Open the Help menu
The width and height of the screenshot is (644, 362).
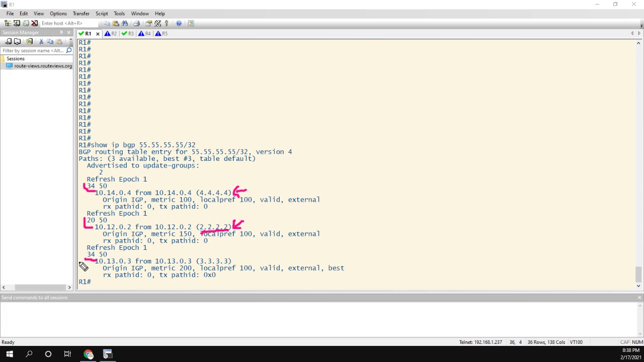pos(160,14)
